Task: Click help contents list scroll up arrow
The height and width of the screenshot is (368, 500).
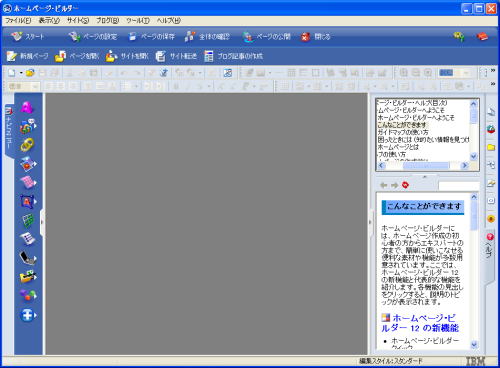Action: 474,104
